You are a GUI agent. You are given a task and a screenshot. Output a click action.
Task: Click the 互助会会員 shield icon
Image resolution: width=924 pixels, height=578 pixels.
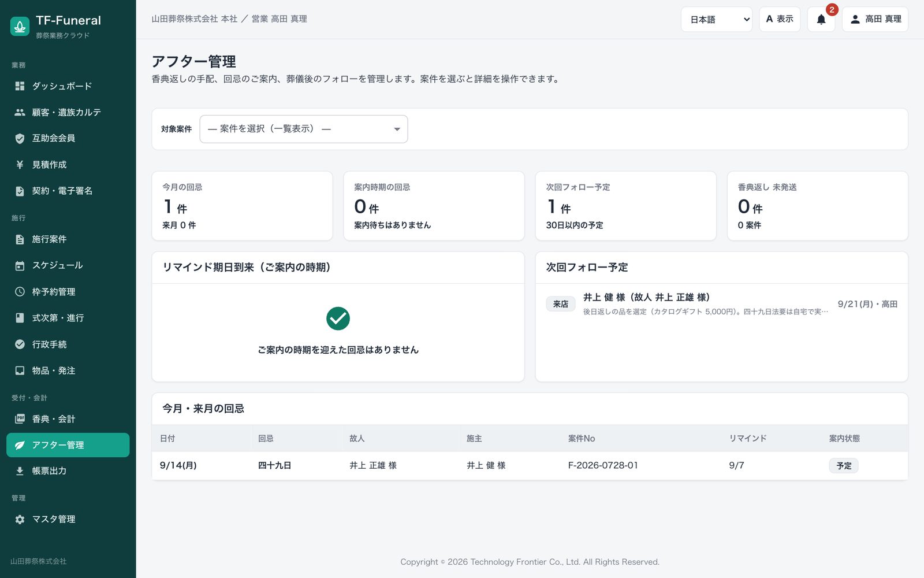click(x=20, y=138)
